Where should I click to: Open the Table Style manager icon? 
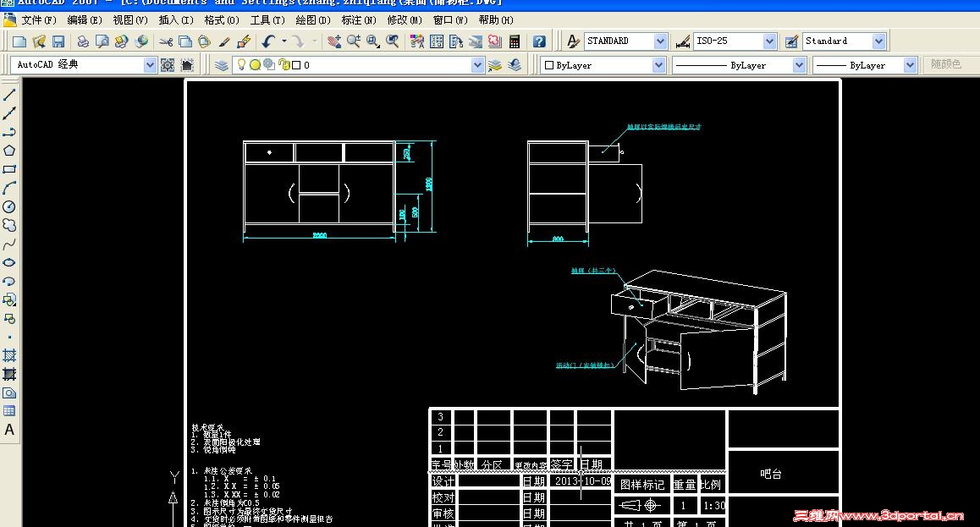pos(791,41)
